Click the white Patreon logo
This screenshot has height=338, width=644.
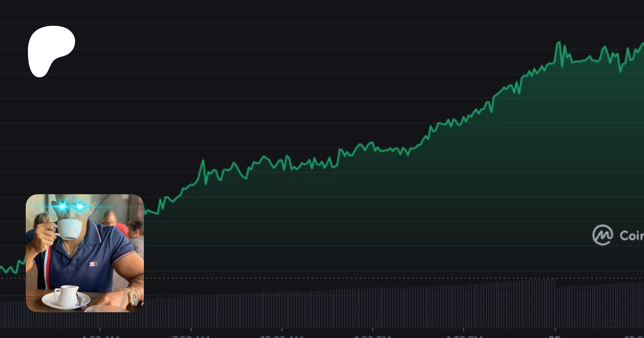click(51, 51)
